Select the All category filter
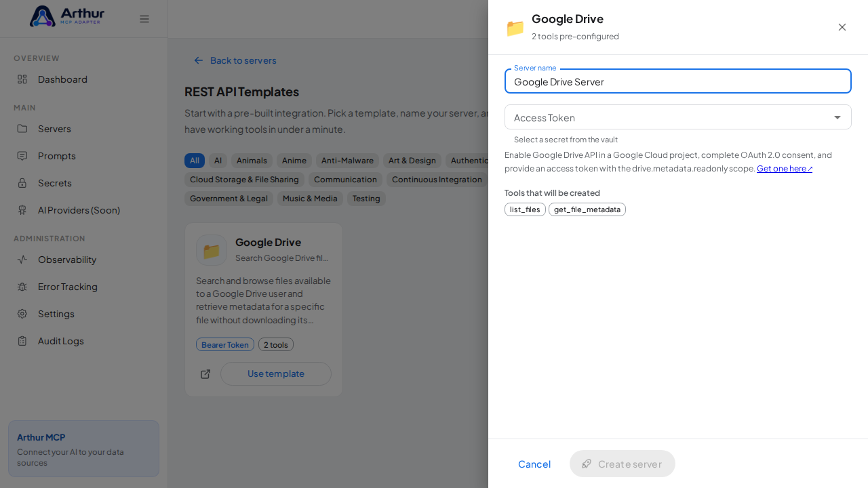 (x=195, y=161)
